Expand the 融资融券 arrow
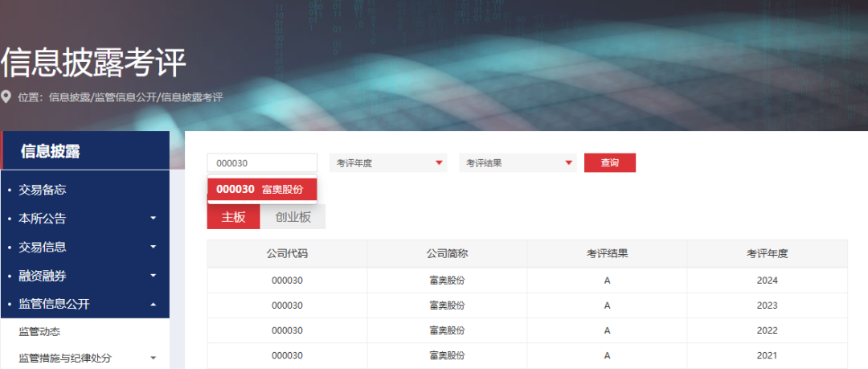The height and width of the screenshot is (369, 868). click(x=154, y=276)
